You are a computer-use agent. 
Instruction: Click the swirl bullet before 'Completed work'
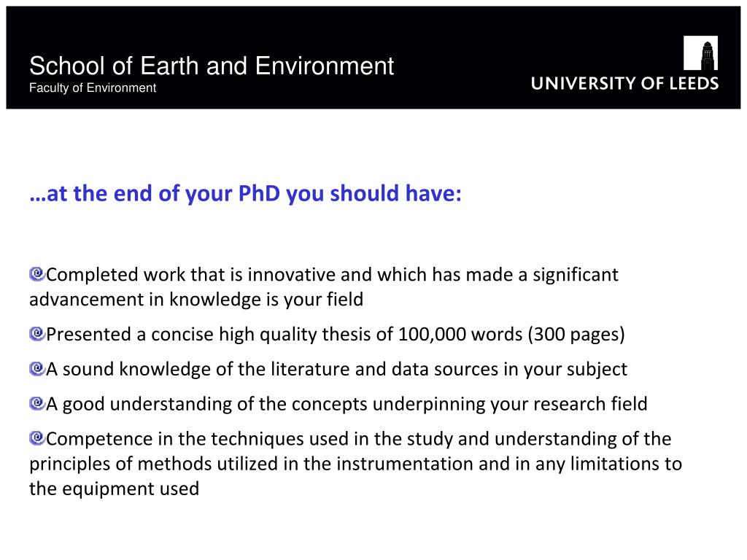(36, 274)
